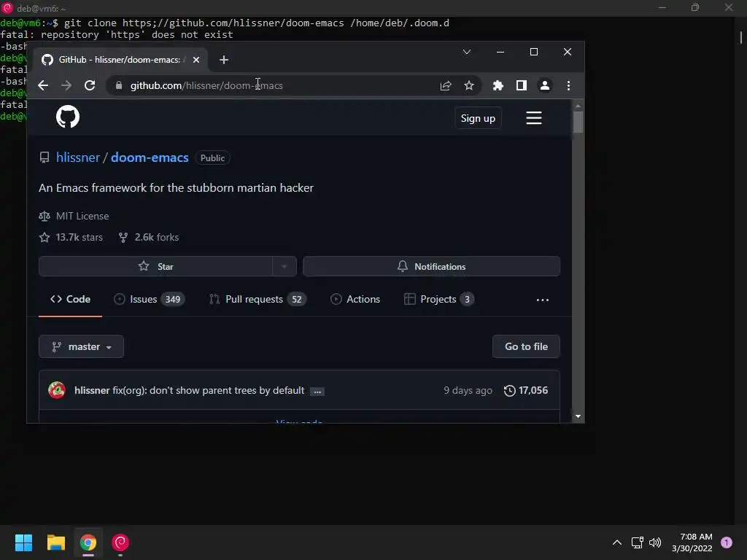Open Chrome extensions puzzle icon
Screen dimensions: 747x560
[498, 86]
